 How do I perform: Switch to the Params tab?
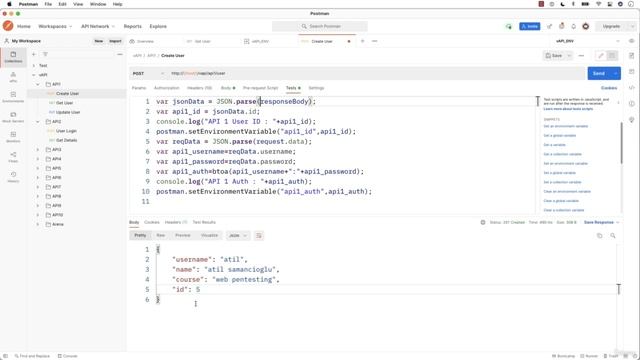pos(139,88)
